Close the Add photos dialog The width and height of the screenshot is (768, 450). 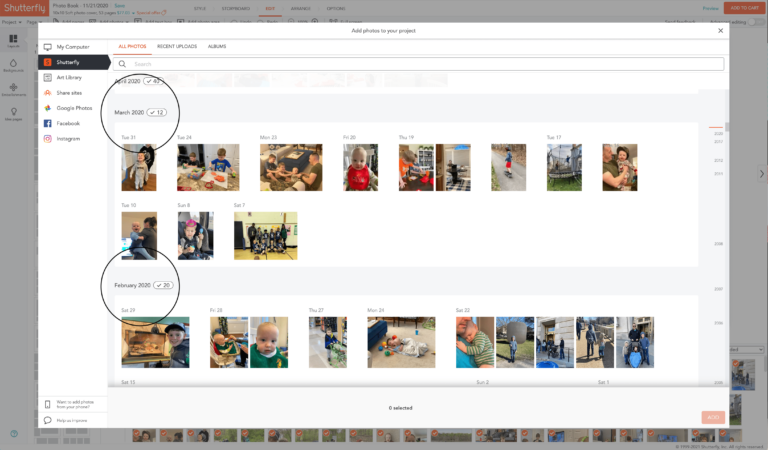point(720,31)
